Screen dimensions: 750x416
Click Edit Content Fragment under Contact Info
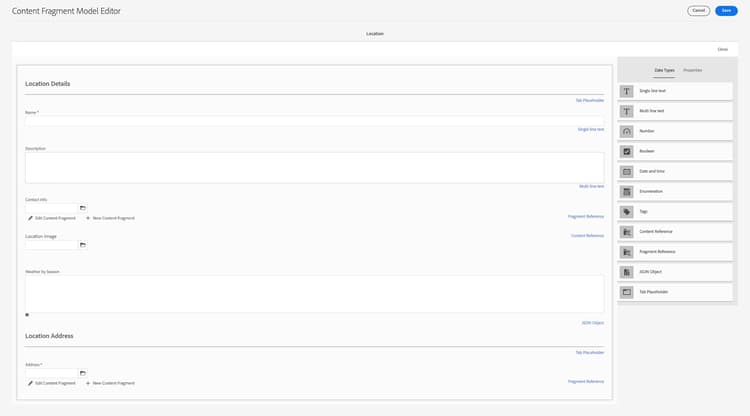52,218
